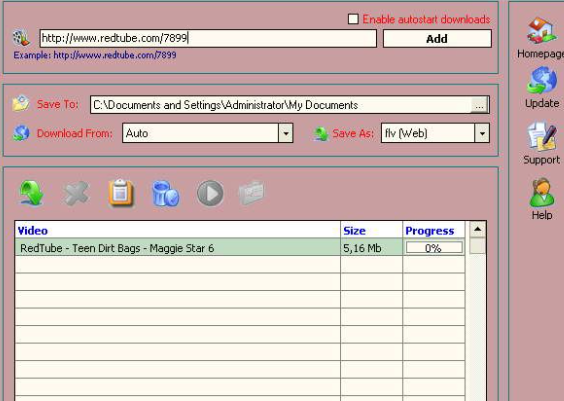The height and width of the screenshot is (401, 564).
Task: Open the Homepage house icon
Action: tap(541, 30)
